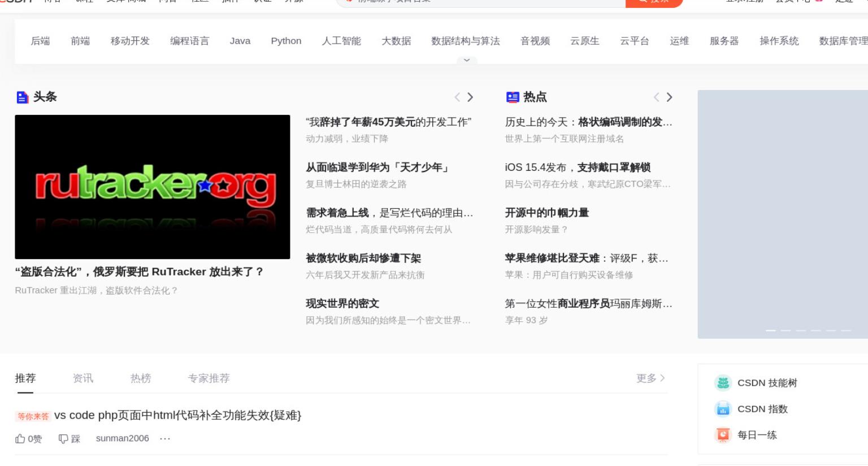The height and width of the screenshot is (466, 868).
Task: Open the 音视频 category
Action: 535,41
